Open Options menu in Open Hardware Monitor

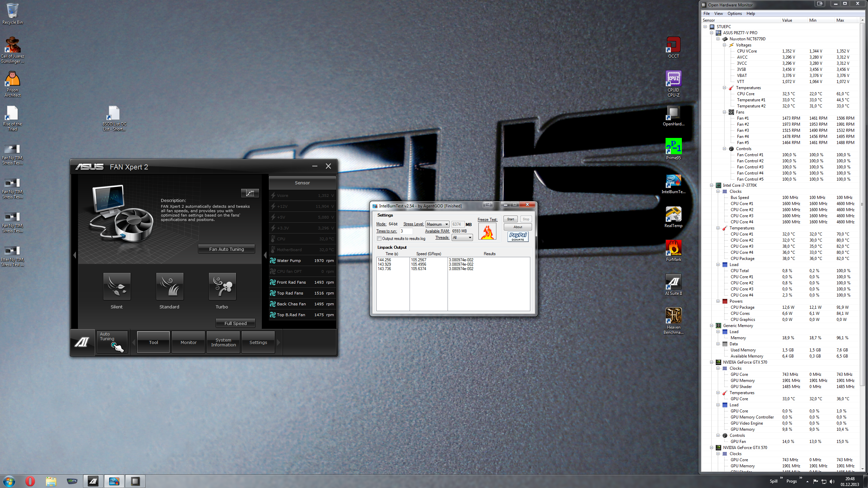tap(734, 14)
